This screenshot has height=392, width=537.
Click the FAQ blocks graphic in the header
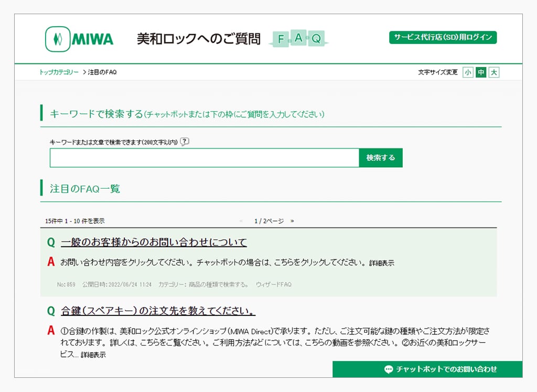[x=299, y=39]
